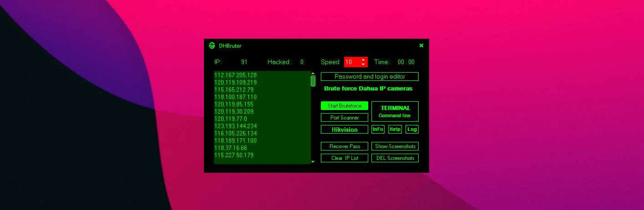Image resolution: width=644 pixels, height=210 pixels.
Task: Select IP entry 112.167.205.128
Action: coord(235,75)
